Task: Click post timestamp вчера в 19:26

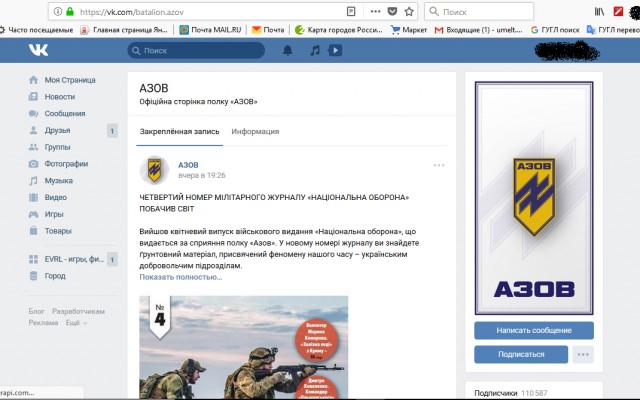Action: coord(202,175)
